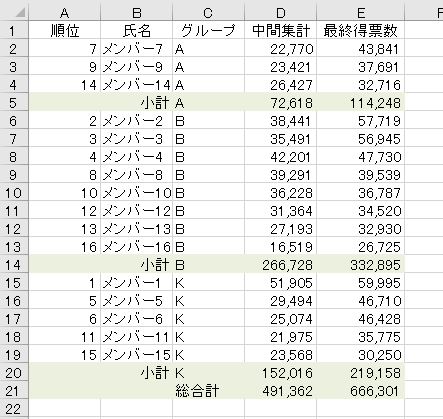Select cell with value 38,441
The width and height of the screenshot is (443, 419).
280,121
